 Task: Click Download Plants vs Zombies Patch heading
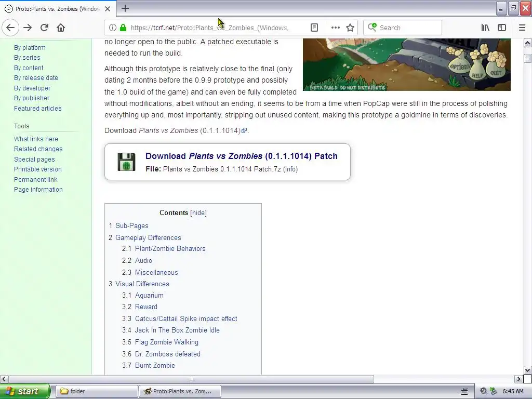(x=241, y=156)
